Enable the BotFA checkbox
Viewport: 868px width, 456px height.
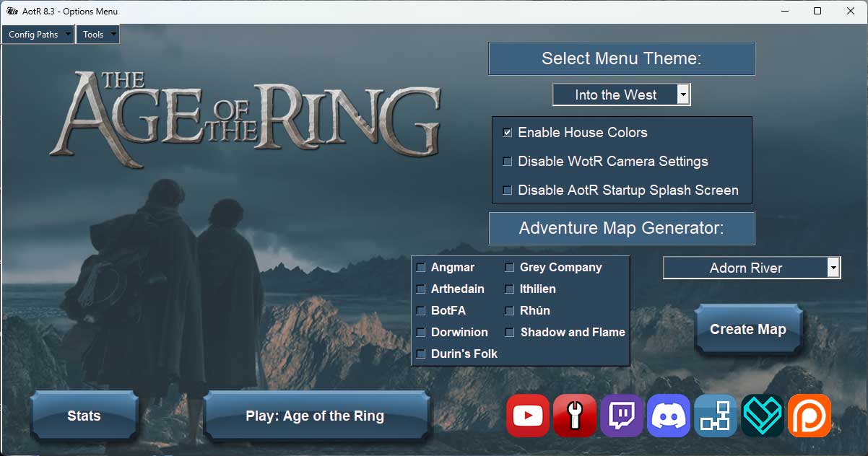421,311
